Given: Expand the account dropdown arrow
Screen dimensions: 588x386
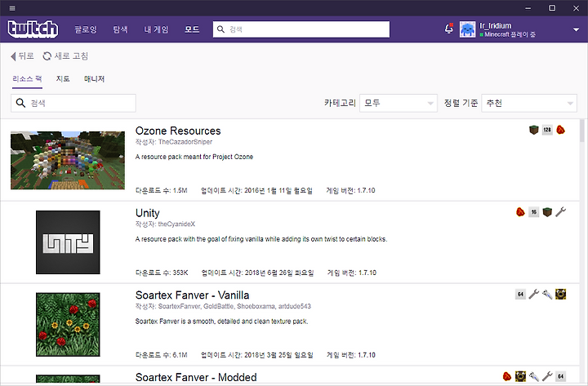Looking at the screenshot, I should 576,29.
